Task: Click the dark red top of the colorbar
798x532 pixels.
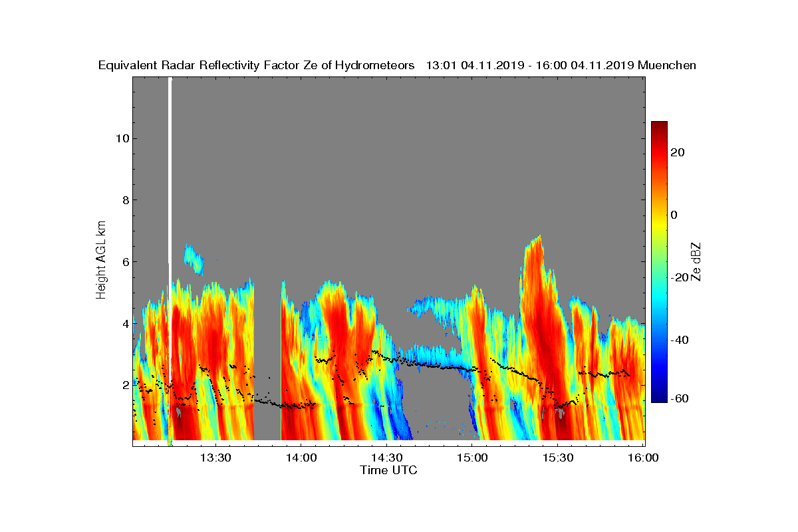Action: click(659, 126)
